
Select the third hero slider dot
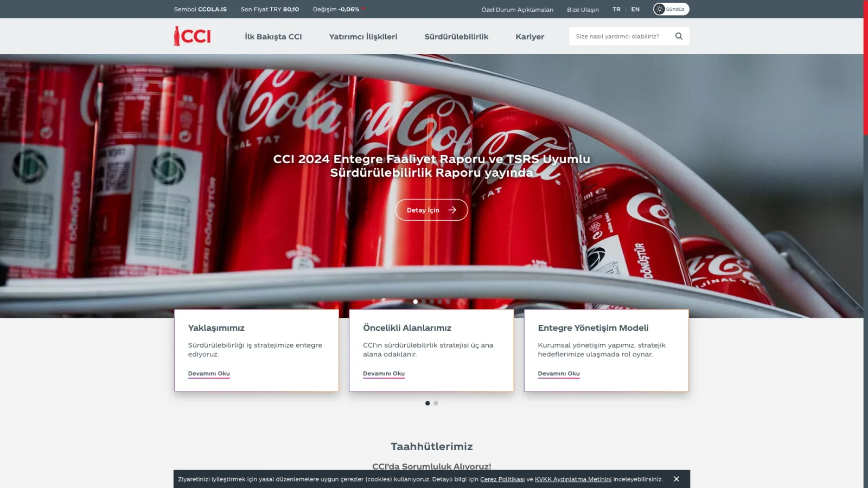coord(432,301)
